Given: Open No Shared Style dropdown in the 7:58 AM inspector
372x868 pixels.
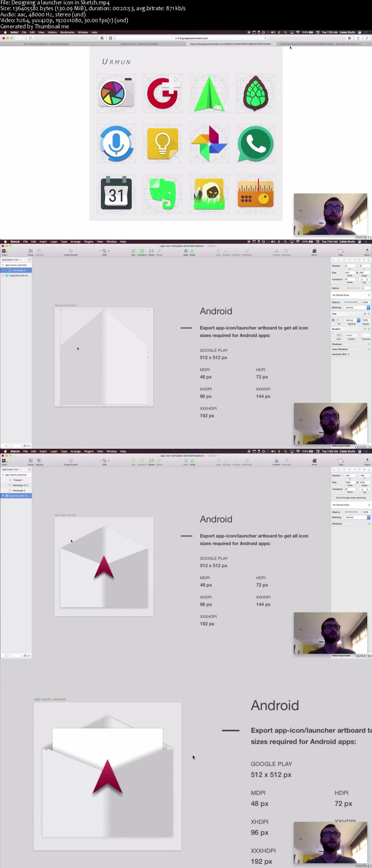Looking at the screenshot, I should (351, 505).
